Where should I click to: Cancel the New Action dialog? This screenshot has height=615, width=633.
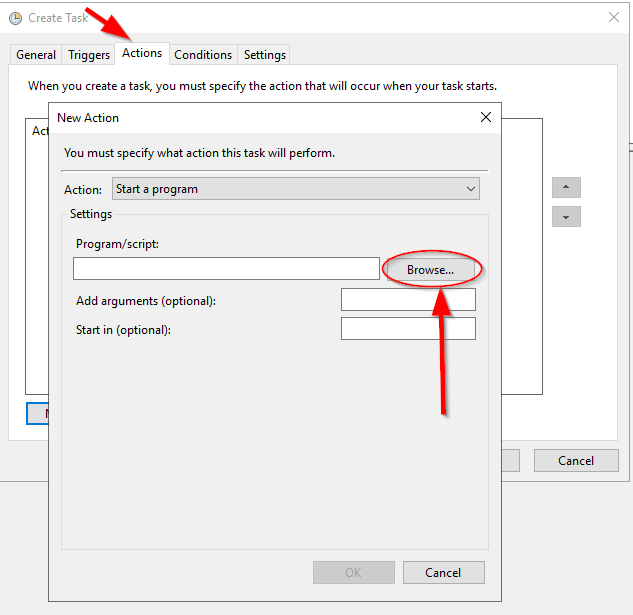[x=443, y=573]
